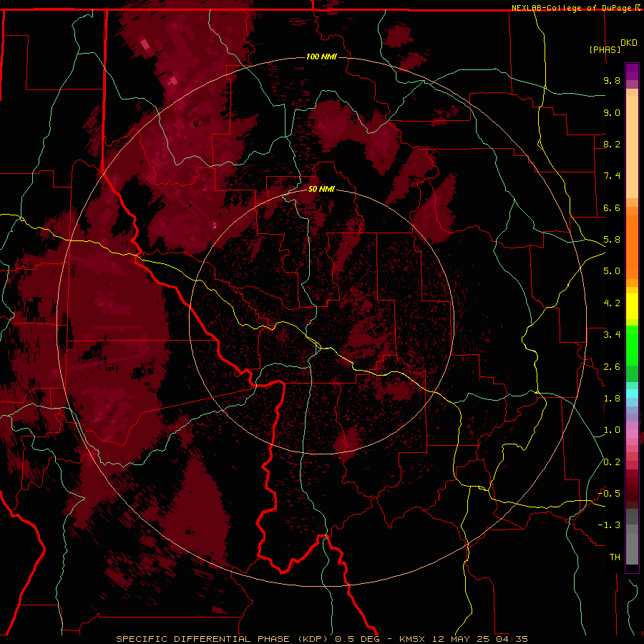Image resolution: width=644 pixels, height=644 pixels.
Task: Select the -1.3 color scale value
Action: coord(609,525)
